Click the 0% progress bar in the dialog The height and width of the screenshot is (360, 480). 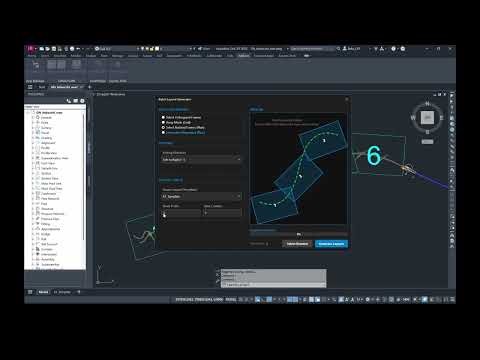(298, 234)
